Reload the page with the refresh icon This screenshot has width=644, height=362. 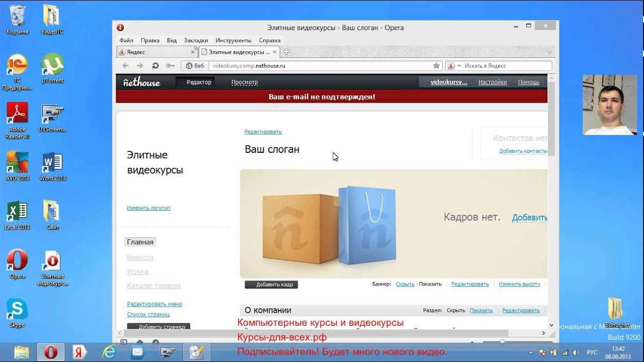click(x=155, y=65)
